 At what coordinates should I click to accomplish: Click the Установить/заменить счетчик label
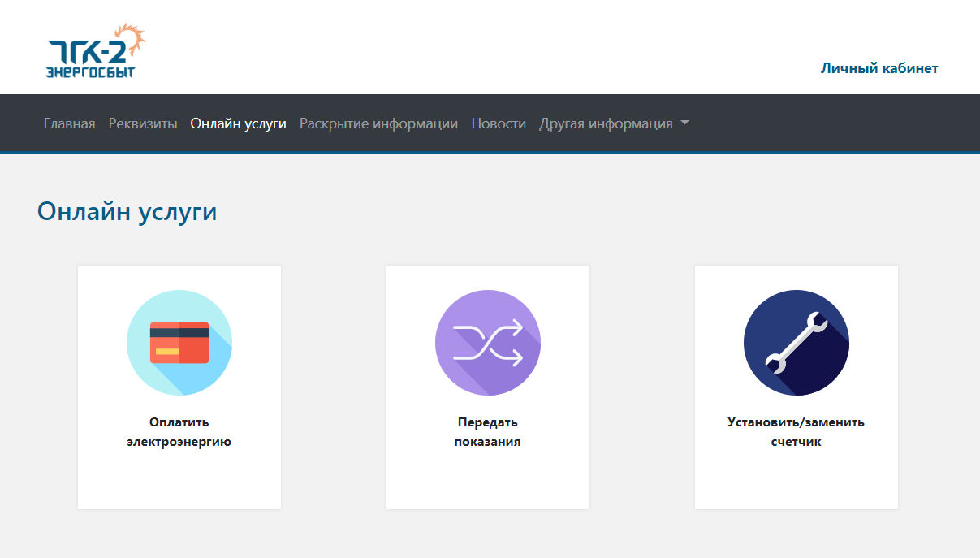pos(797,432)
